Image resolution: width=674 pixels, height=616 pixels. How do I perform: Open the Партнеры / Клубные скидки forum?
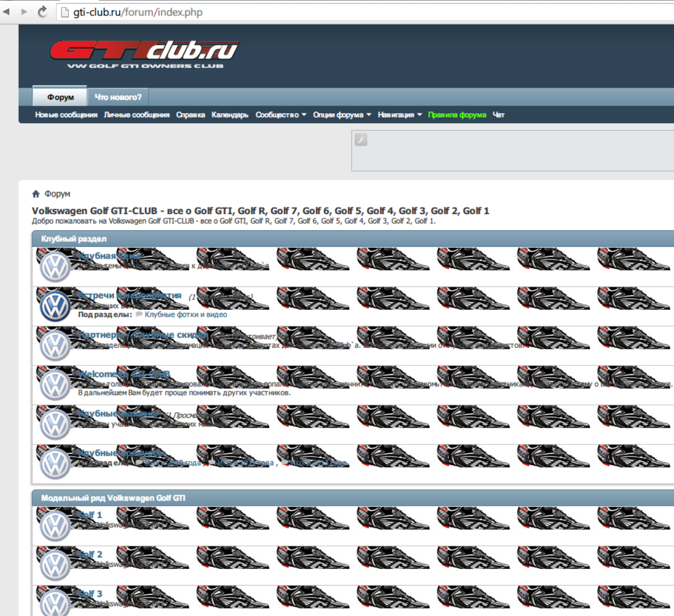tap(143, 335)
